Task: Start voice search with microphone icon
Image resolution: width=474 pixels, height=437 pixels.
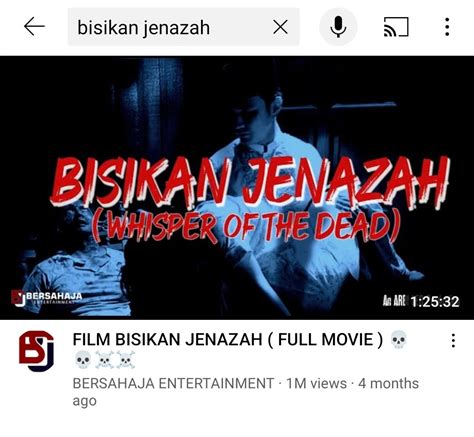Action: (338, 27)
